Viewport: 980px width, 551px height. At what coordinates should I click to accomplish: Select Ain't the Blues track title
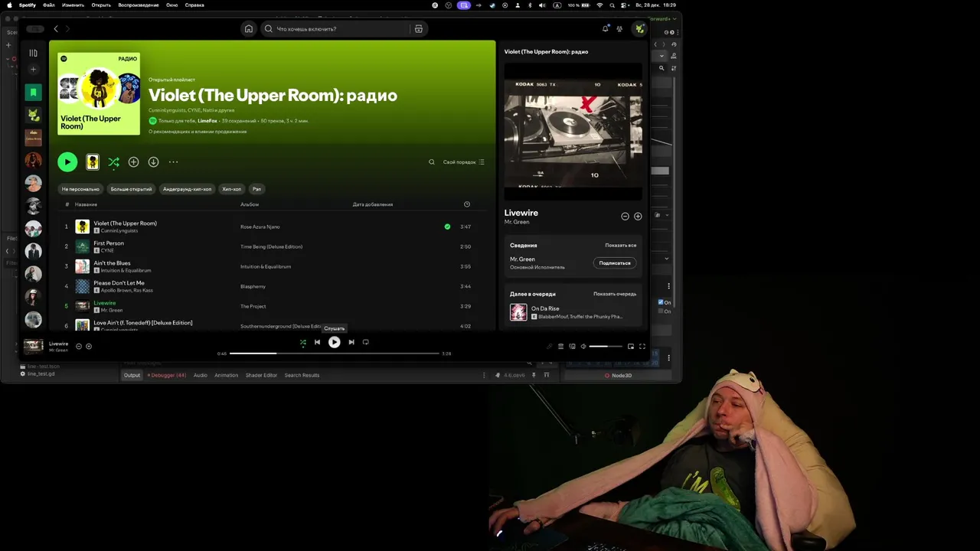click(112, 263)
